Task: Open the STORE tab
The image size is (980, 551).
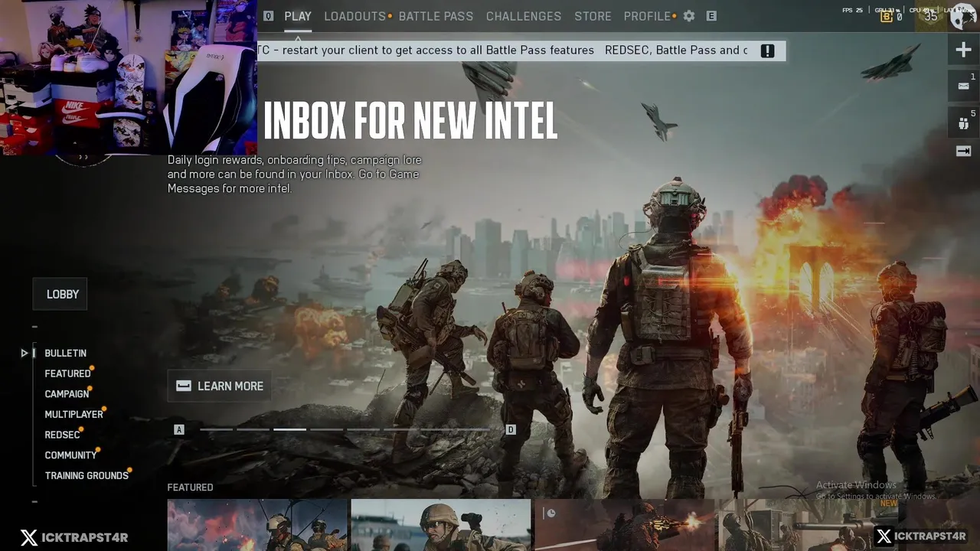Action: point(593,16)
